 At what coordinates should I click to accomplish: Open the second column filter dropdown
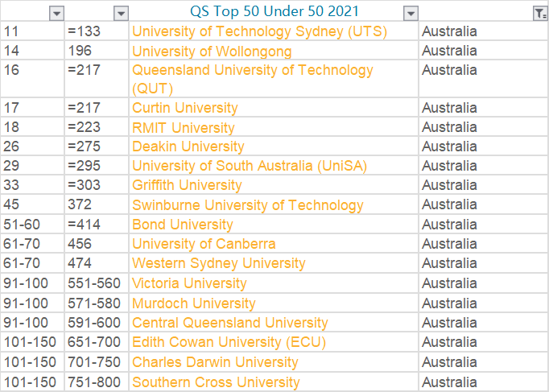pos(120,13)
